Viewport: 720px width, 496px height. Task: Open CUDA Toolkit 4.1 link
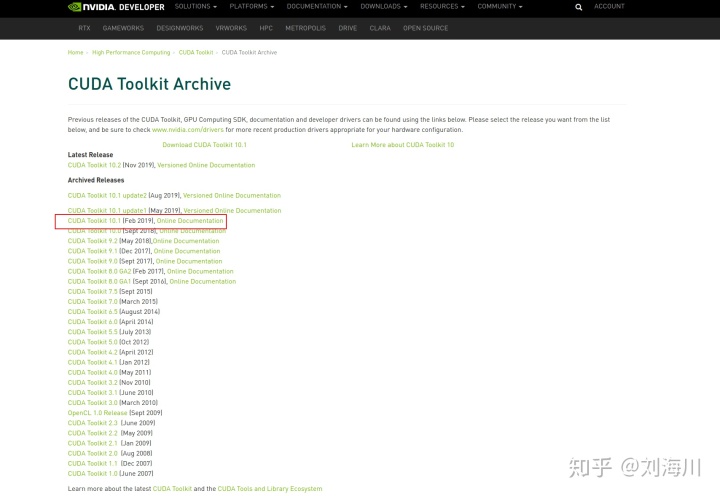pyautogui.click(x=92, y=362)
